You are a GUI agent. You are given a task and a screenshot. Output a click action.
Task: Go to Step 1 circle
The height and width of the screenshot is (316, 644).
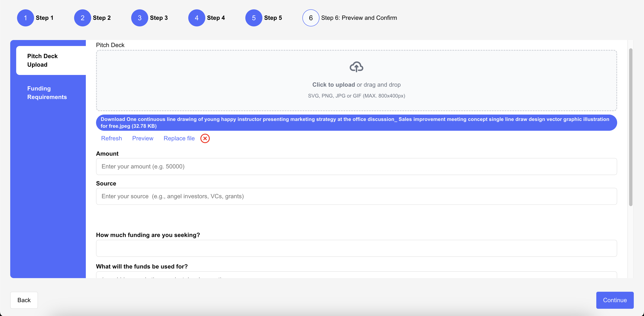(x=25, y=18)
